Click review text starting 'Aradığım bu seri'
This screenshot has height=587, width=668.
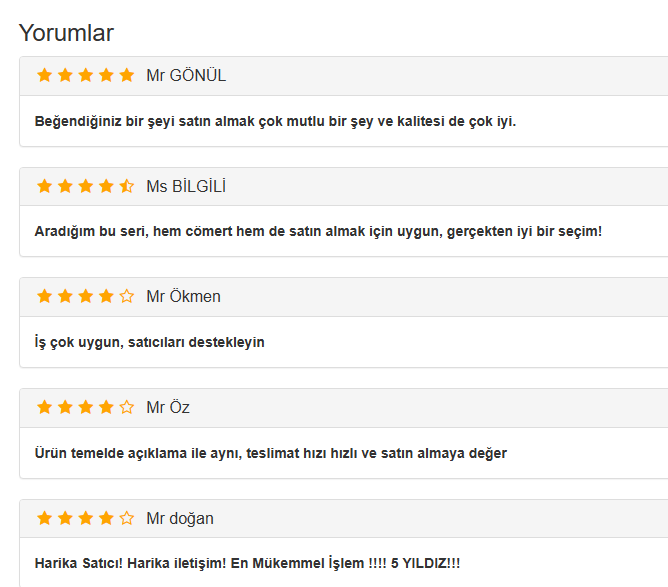(x=318, y=232)
